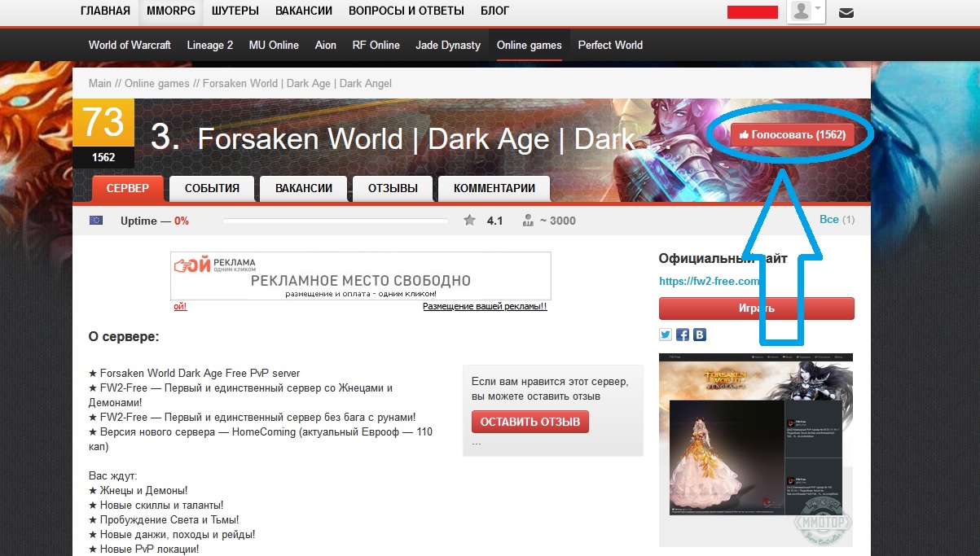Click the red flag block in header
980x556 pixels.
pos(752,11)
